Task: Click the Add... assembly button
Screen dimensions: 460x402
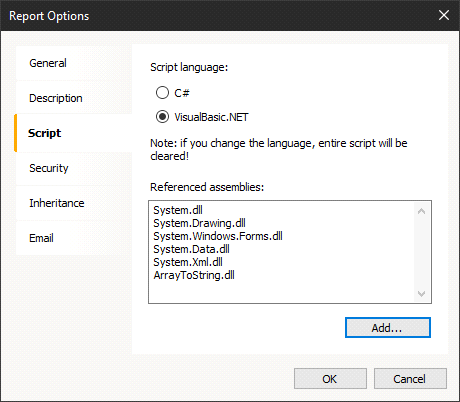Action: click(x=388, y=328)
